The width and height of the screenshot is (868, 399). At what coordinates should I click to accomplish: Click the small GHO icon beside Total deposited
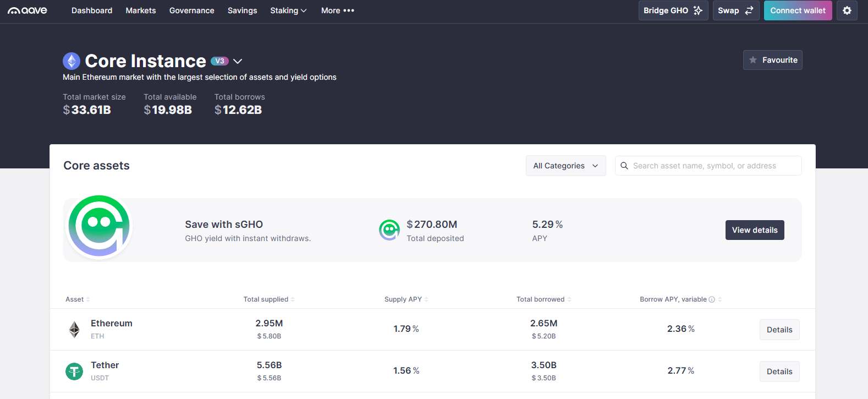coord(389,230)
